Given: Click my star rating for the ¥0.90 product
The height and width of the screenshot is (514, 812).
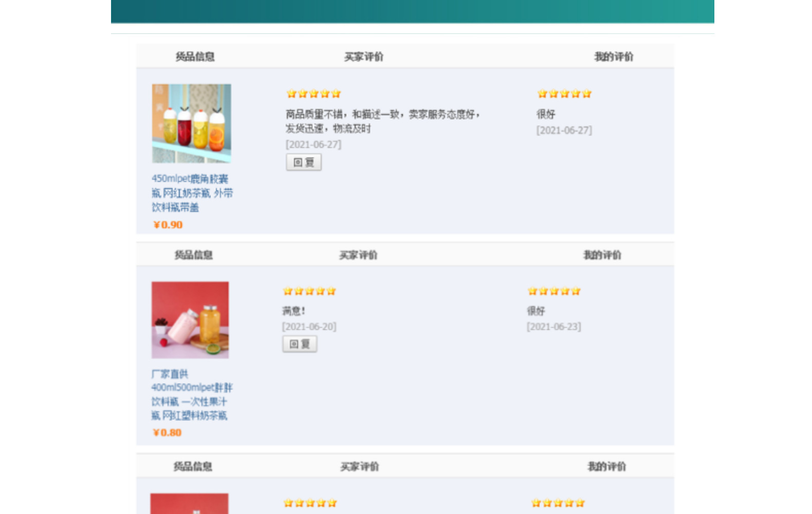Looking at the screenshot, I should click(x=564, y=94).
